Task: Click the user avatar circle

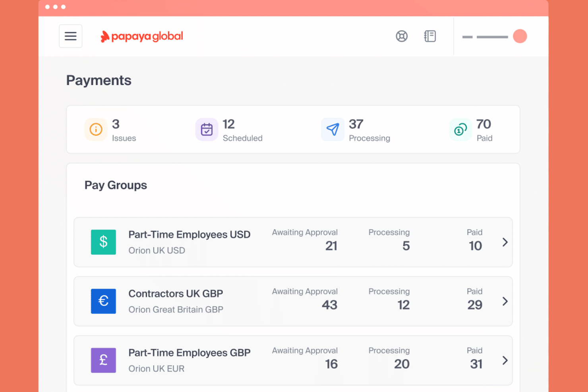Action: click(x=520, y=36)
